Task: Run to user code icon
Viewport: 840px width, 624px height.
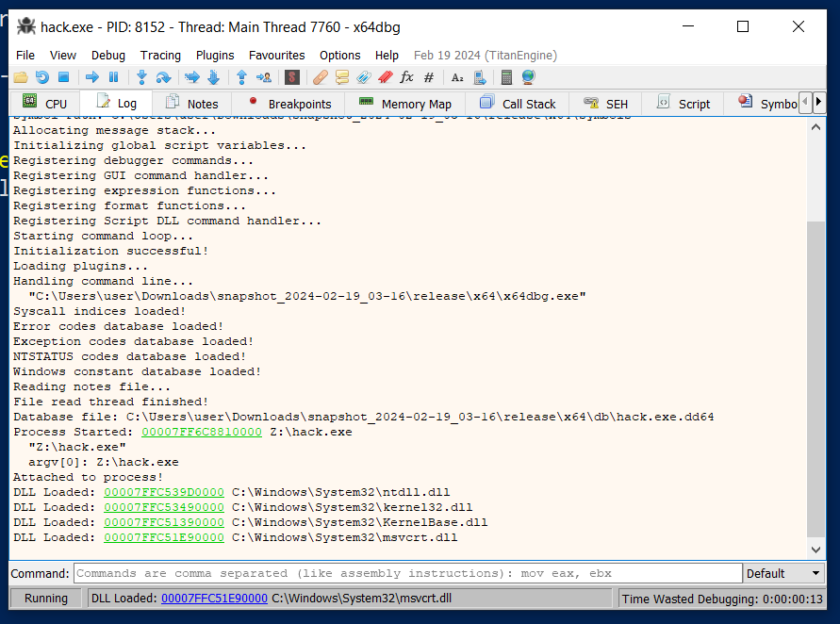Action: pyautogui.click(x=264, y=77)
